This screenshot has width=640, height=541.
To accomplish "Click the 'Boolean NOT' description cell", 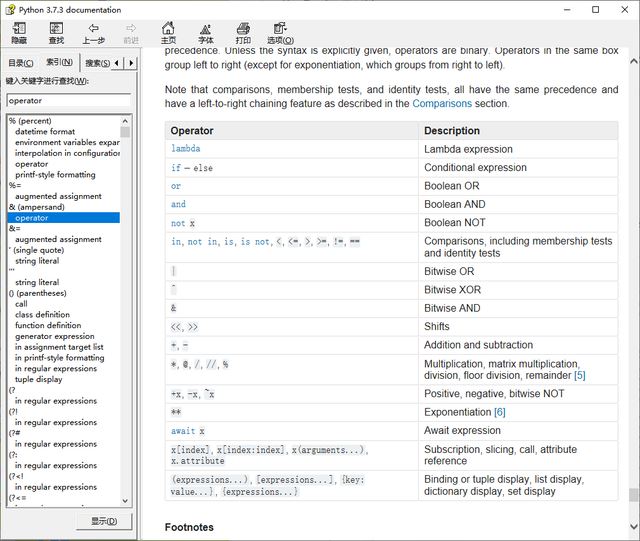I will 518,223.
